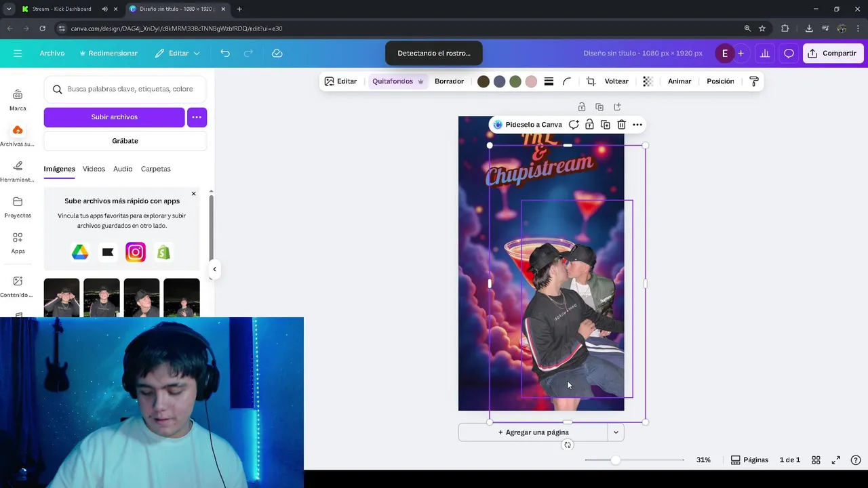Connect Instagram app
The height and width of the screenshot is (488, 868).
(136, 252)
